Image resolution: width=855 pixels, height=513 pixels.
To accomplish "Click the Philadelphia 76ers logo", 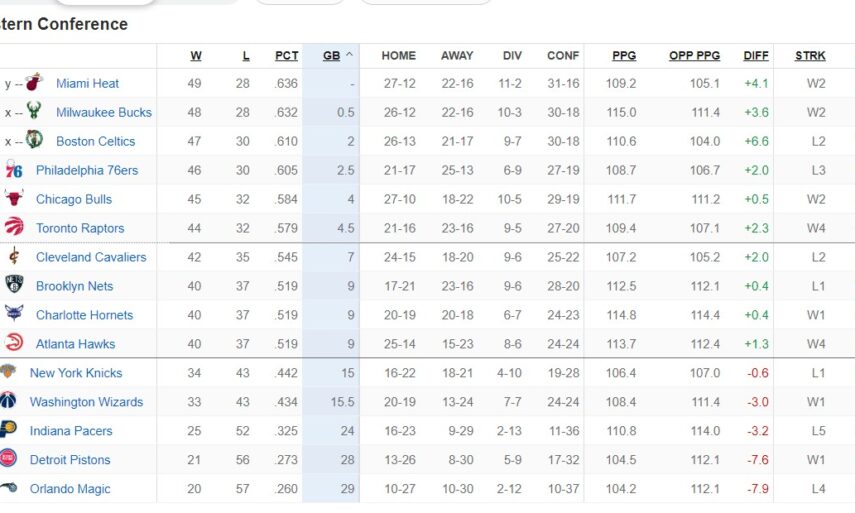I will click(x=14, y=170).
